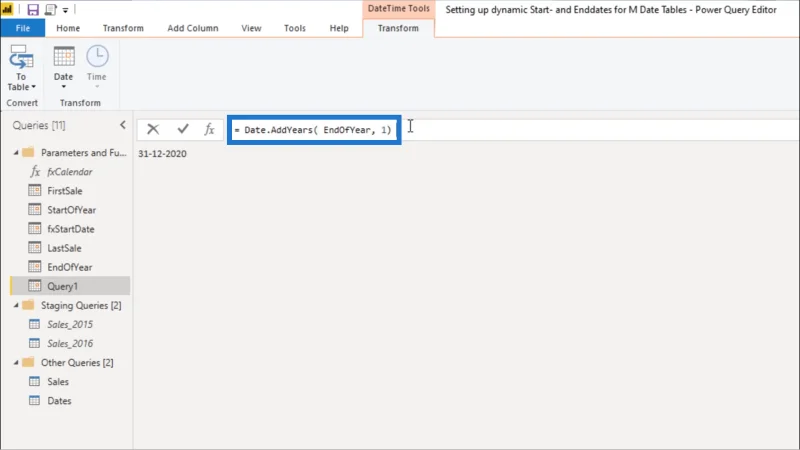The height and width of the screenshot is (450, 800).
Task: Click the table icon beside Query1
Action: [35, 286]
